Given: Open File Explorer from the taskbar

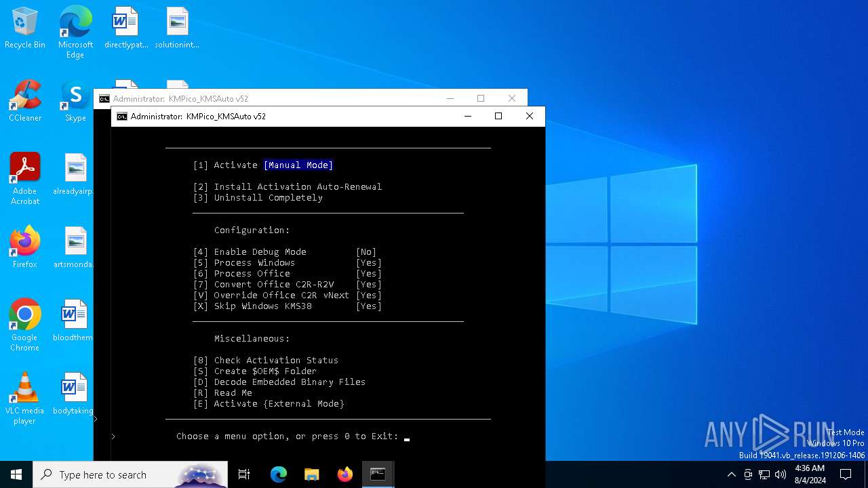Looking at the screenshot, I should [311, 474].
